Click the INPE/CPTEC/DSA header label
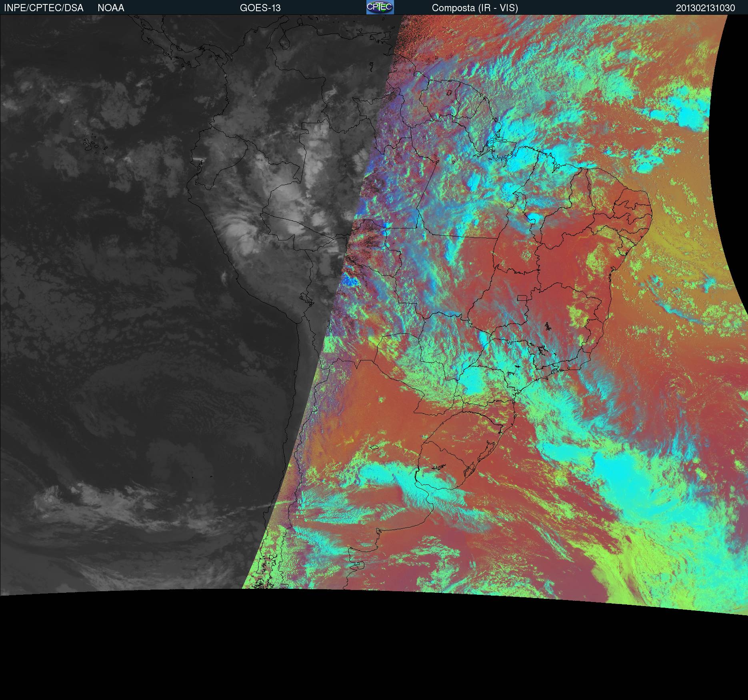Screen dimensions: 748x700 tap(44, 8)
